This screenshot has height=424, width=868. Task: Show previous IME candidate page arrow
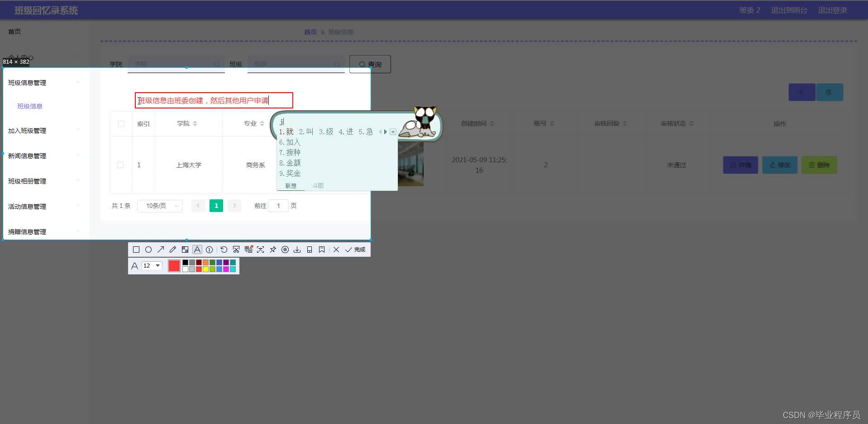[x=380, y=132]
